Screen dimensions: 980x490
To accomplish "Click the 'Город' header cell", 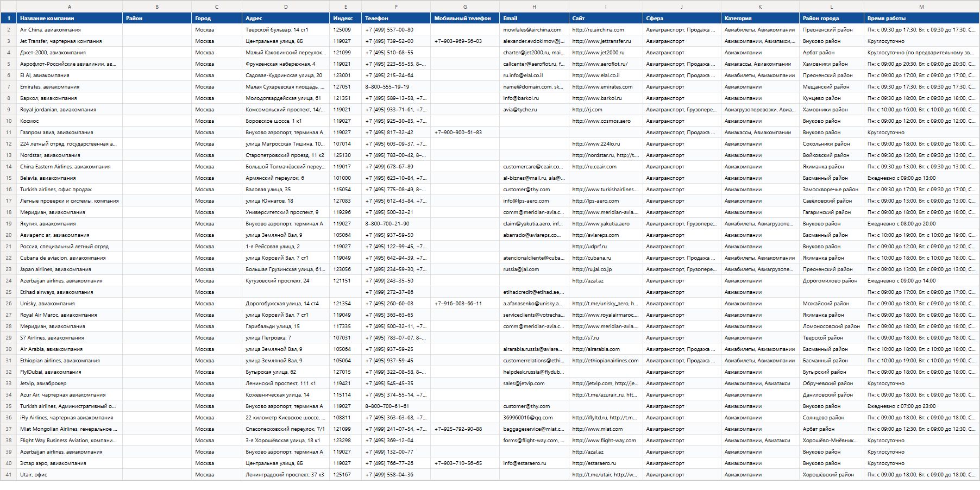I will click(x=217, y=18).
